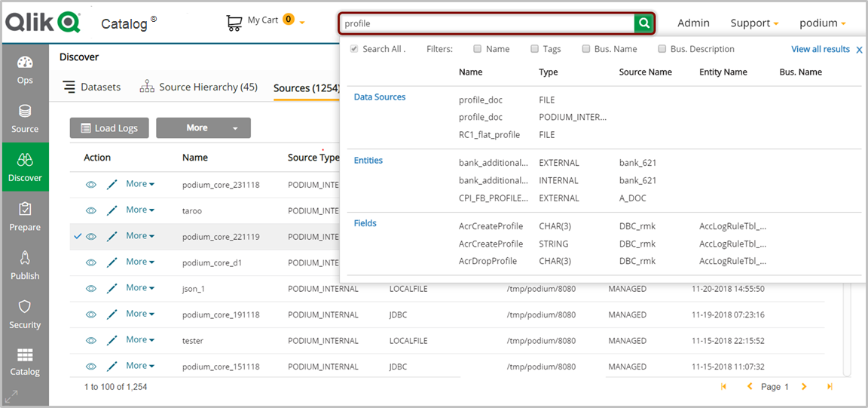Open the Prepare sidebar section

pos(25,216)
